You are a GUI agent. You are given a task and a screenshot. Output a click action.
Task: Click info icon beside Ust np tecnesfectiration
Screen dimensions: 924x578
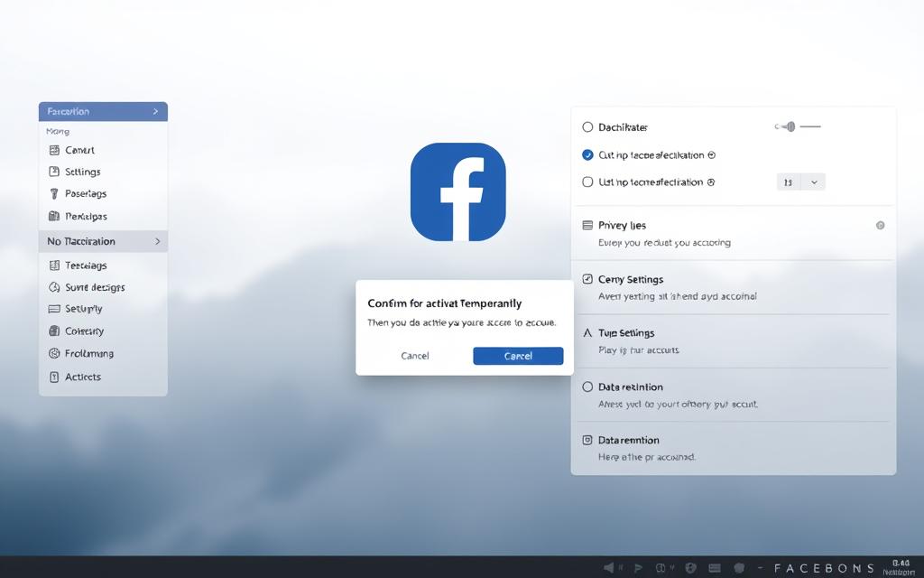pos(711,182)
